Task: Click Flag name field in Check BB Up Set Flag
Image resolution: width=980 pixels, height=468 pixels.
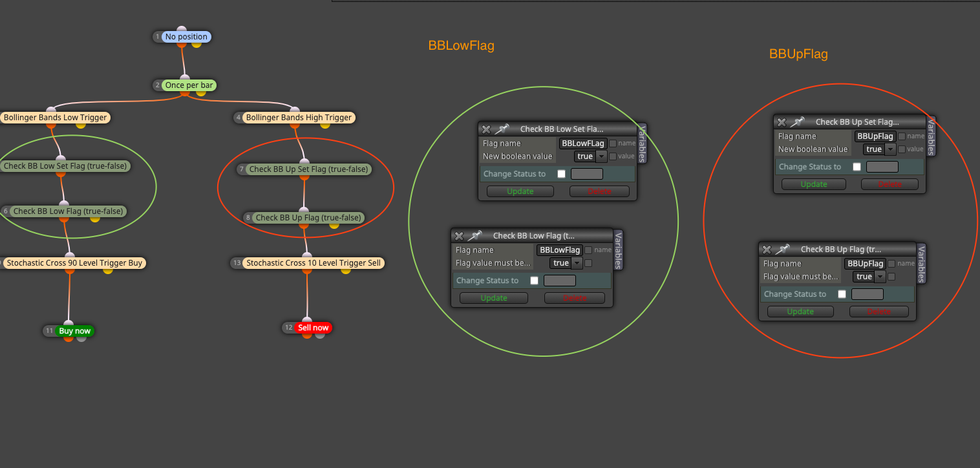Action: pyautogui.click(x=875, y=136)
